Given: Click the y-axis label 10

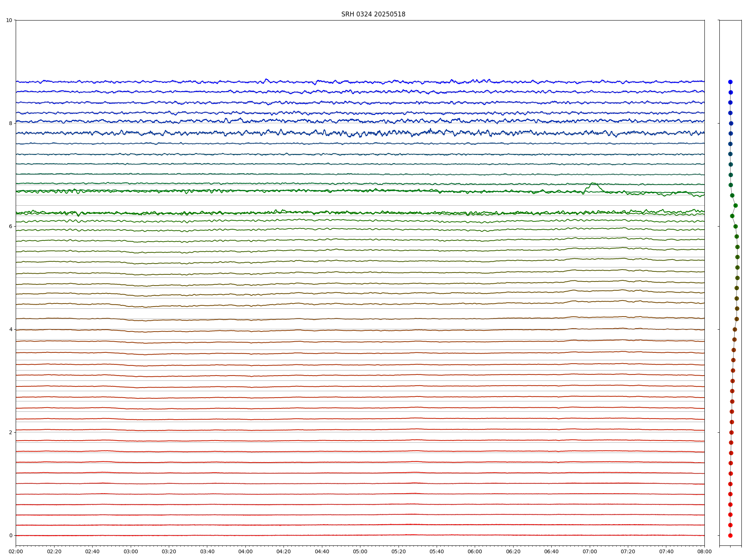Looking at the screenshot, I should click(9, 20).
